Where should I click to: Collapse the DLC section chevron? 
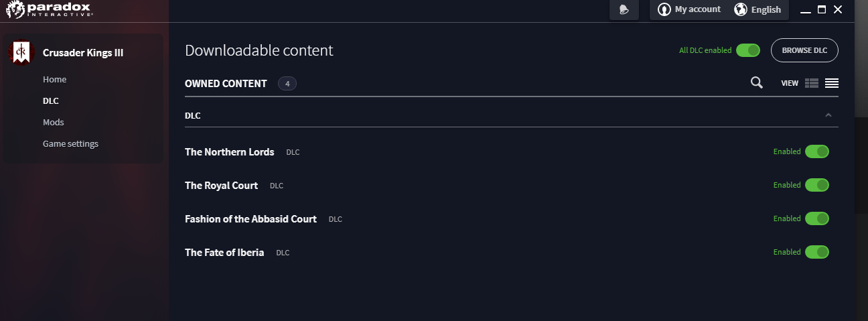[x=828, y=115]
